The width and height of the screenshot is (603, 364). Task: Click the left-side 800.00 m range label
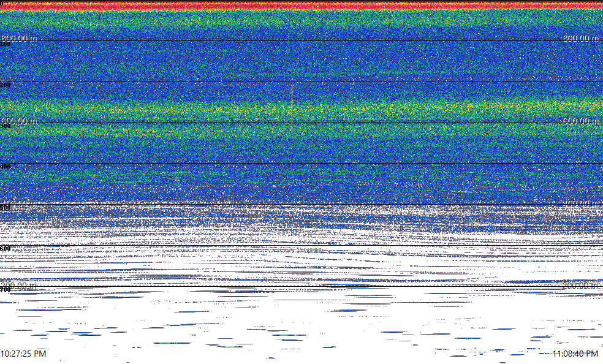[x=19, y=38]
